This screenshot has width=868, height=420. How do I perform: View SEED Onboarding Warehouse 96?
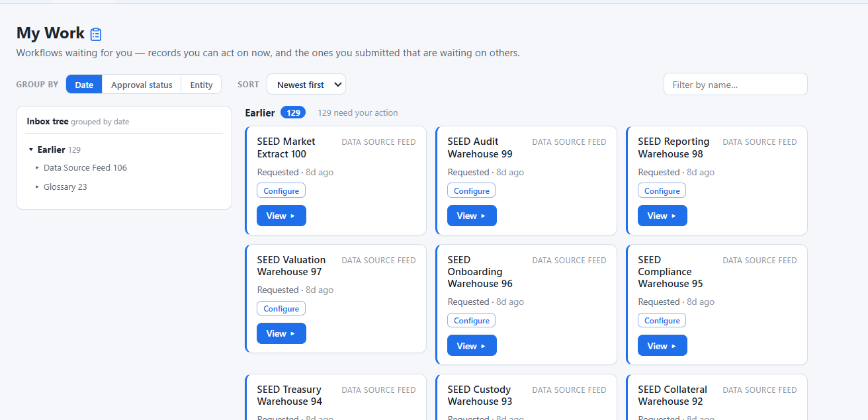tap(472, 345)
